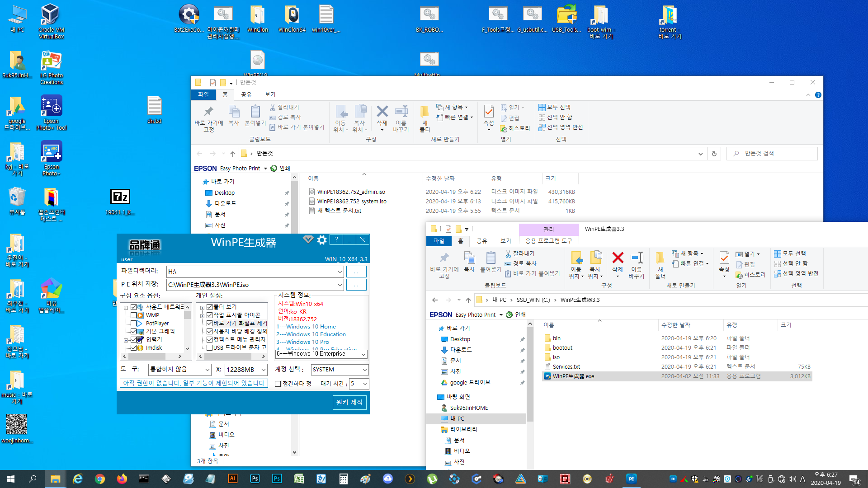The image size is (868, 488).
Task: Click the Copy icon in the WinPE生成器3.3 window ribbon
Action: coord(469,258)
